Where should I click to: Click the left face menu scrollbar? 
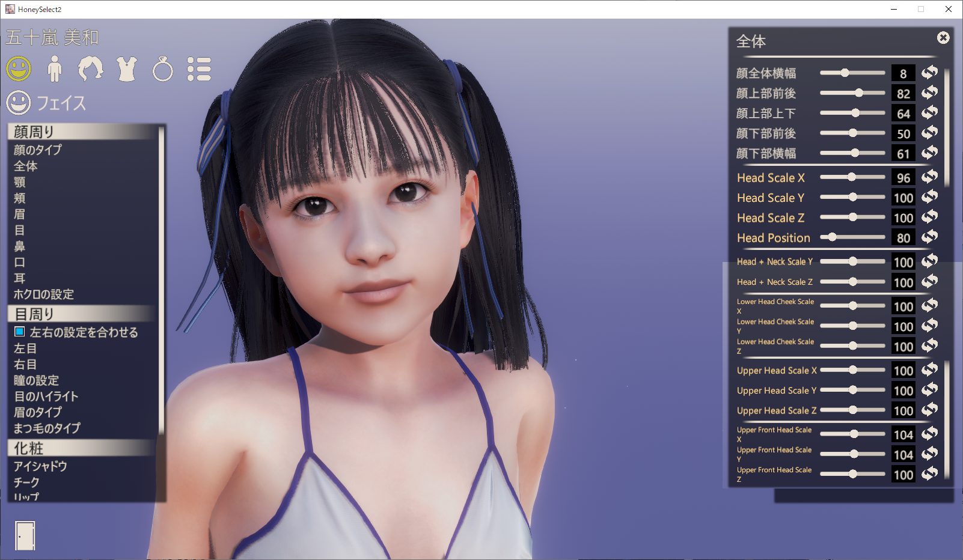tap(161, 280)
